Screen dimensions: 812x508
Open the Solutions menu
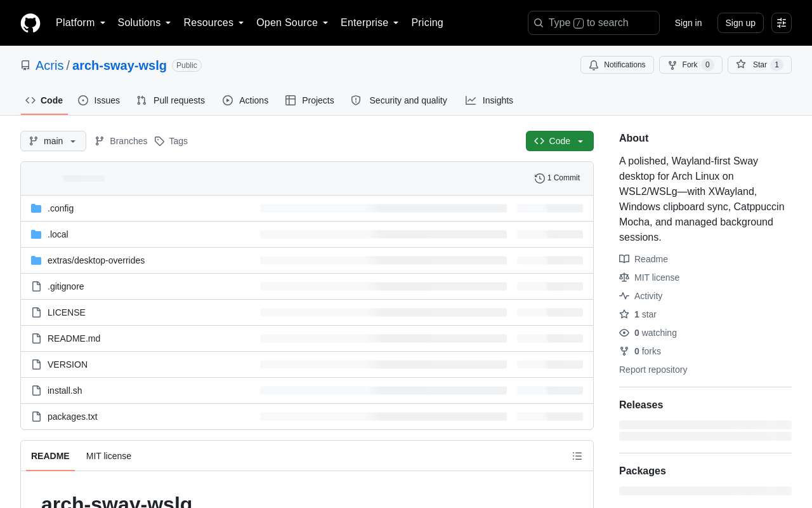tap(145, 23)
